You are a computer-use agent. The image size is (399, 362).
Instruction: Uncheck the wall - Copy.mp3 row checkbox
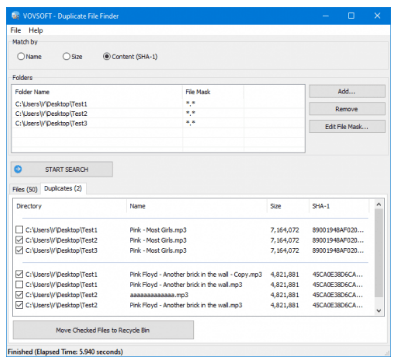click(19, 274)
